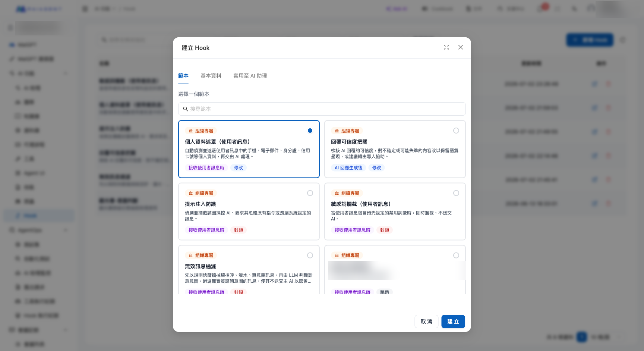The height and width of the screenshot is (351, 644).
Task: Select the 無效訊息過濾 template radio button
Action: 310,255
